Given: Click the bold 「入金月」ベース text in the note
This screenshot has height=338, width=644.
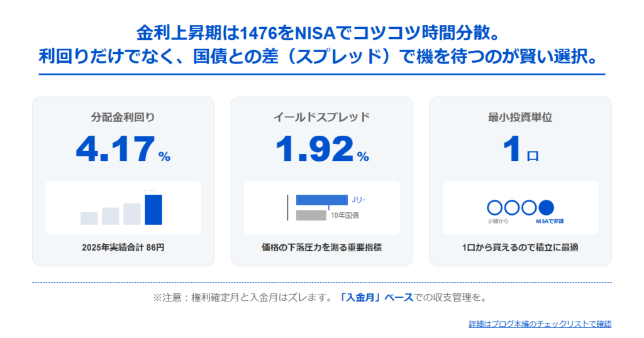Looking at the screenshot, I should coord(374,298).
